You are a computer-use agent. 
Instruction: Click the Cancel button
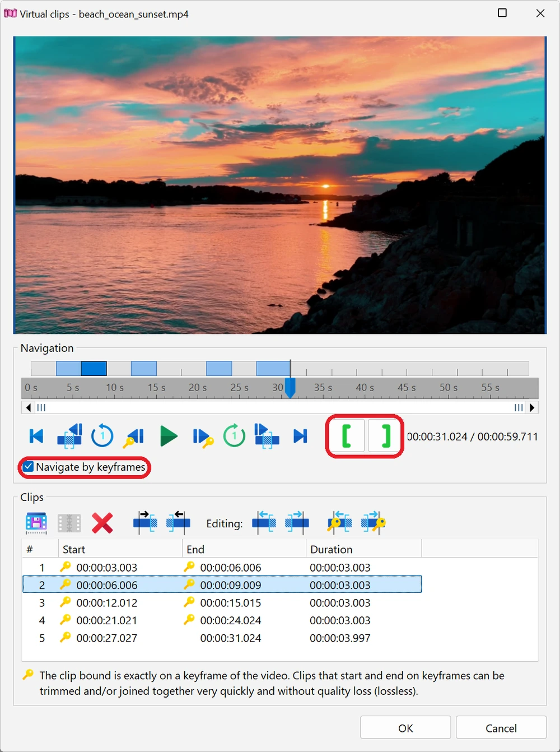click(501, 727)
